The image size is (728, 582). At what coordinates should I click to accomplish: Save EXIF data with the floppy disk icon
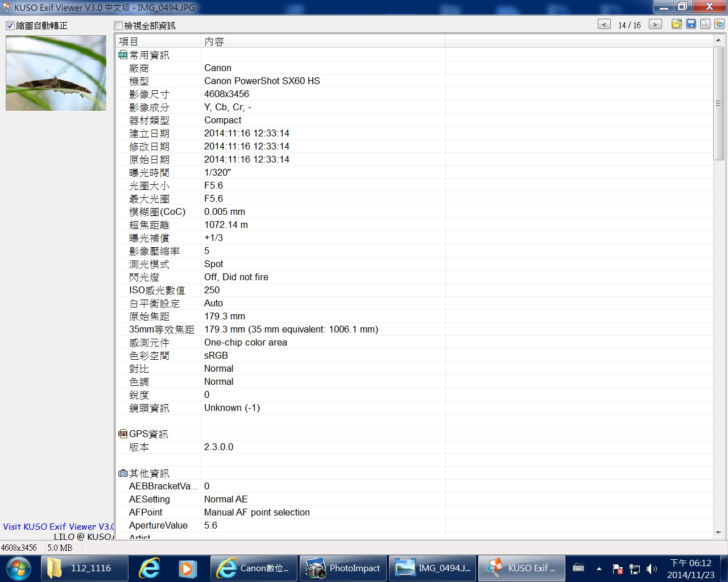point(691,24)
